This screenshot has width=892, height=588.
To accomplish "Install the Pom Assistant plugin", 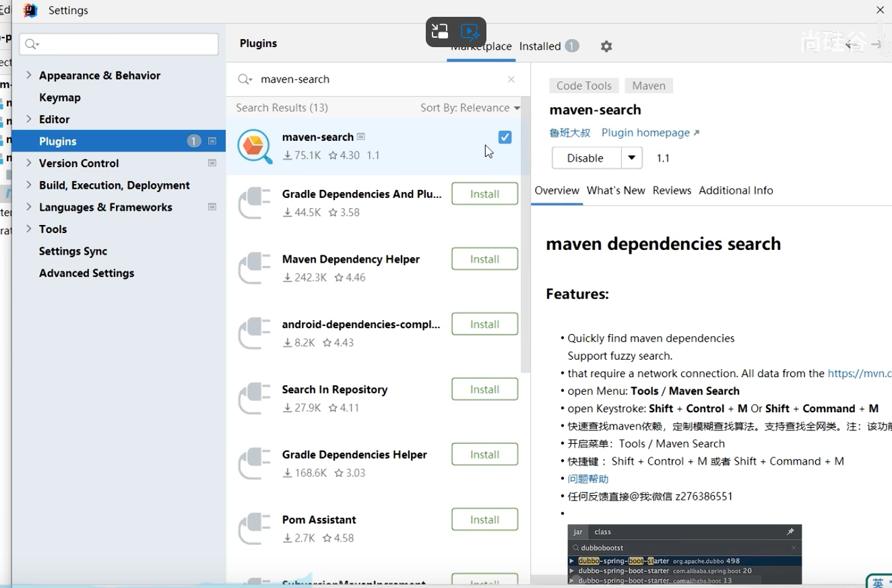I will pyautogui.click(x=484, y=520).
